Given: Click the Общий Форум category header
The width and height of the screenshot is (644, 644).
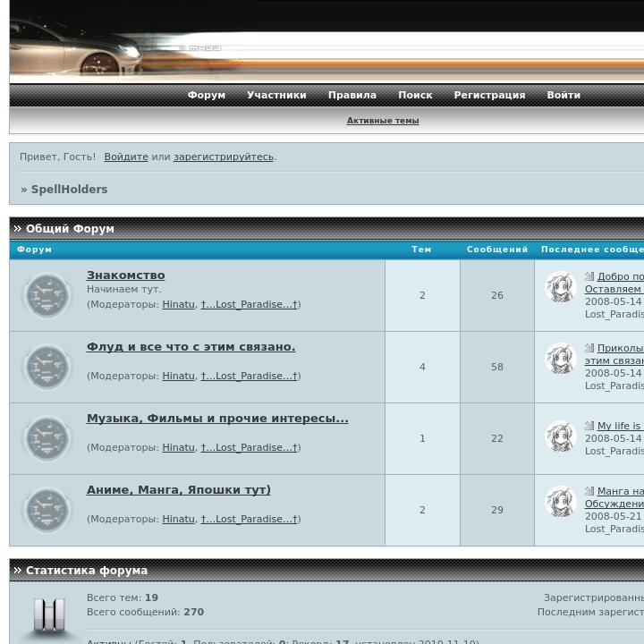Looking at the screenshot, I should 71,229.
